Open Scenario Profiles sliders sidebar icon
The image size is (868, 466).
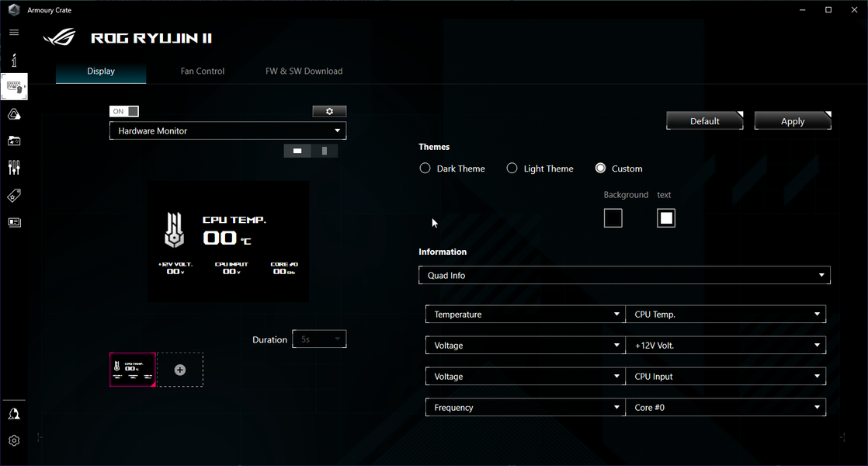coord(14,168)
